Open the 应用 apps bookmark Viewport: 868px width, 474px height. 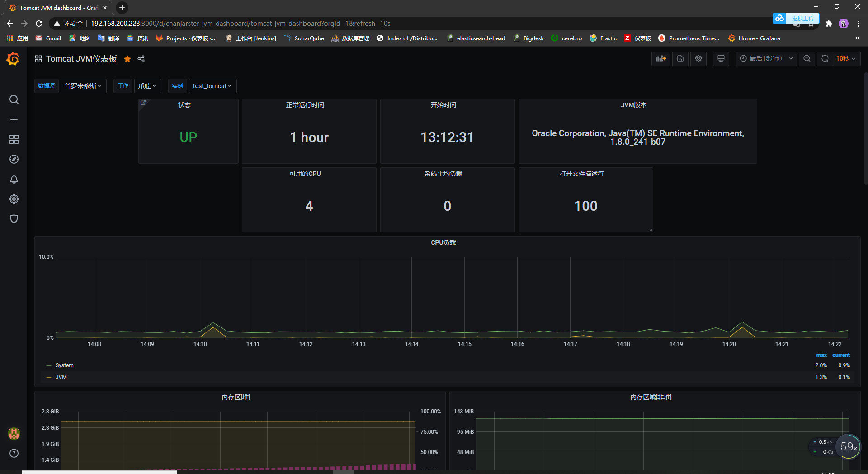[17, 38]
